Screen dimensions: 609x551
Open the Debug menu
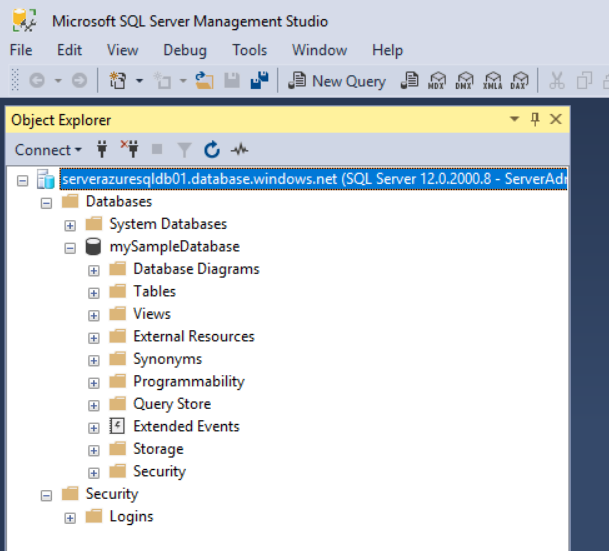pyautogui.click(x=185, y=50)
